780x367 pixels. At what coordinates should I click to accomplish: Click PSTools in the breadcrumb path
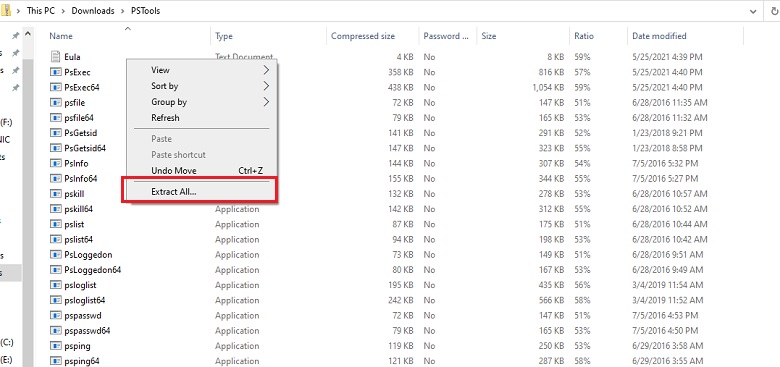(x=146, y=10)
